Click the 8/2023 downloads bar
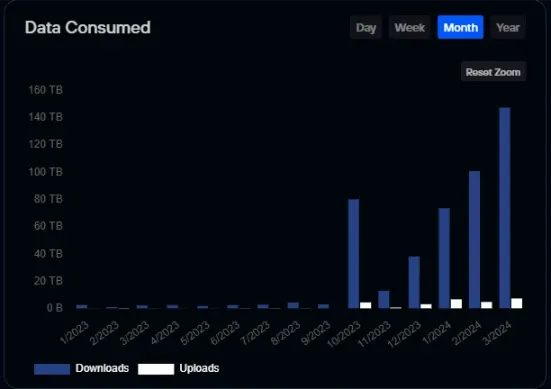 (x=293, y=305)
